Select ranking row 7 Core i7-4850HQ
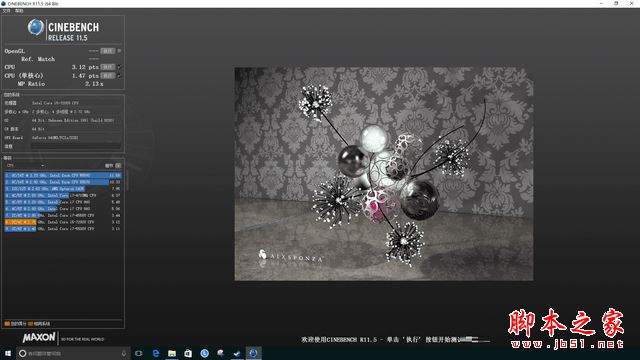The image size is (640, 360). 63,215
